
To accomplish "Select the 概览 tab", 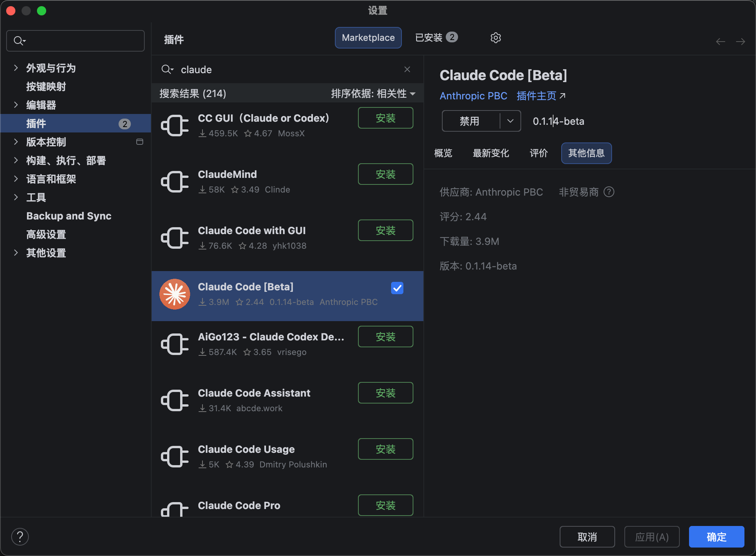I will [x=443, y=153].
